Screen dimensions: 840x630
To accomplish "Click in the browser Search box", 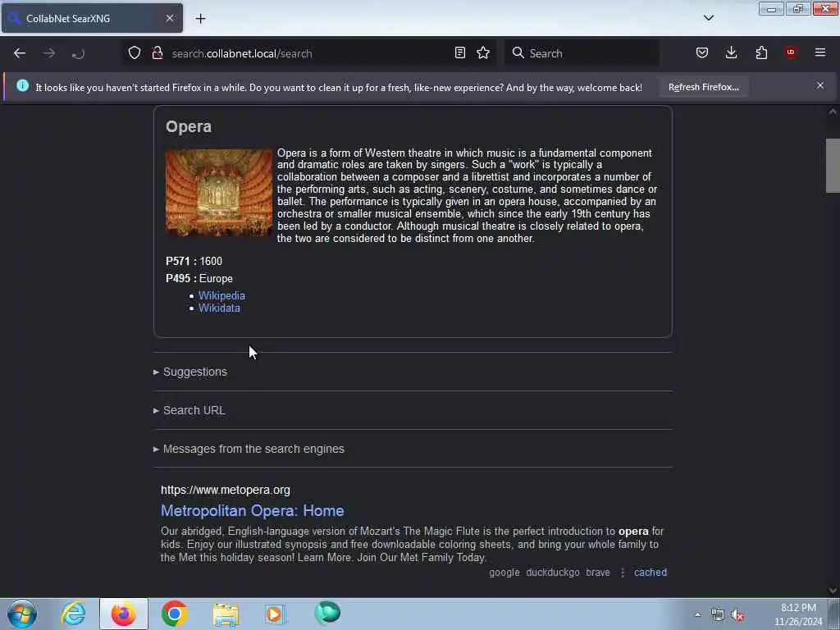I will pyautogui.click(x=582, y=53).
